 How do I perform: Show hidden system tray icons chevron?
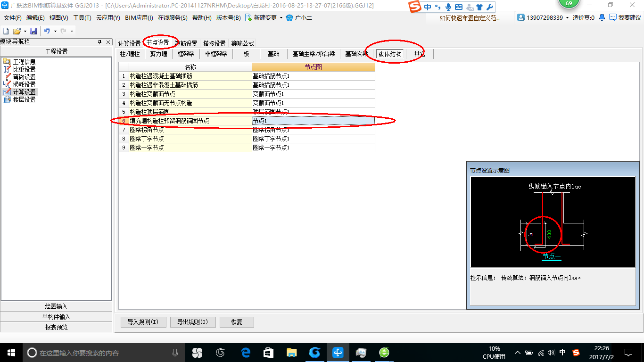point(518,352)
